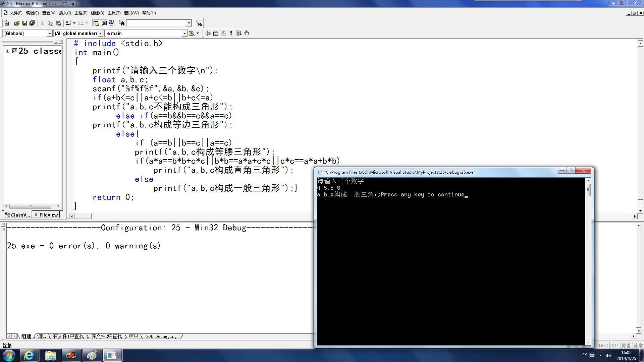Click the Find in Files binoculars icon
644x362 pixels.
tap(122, 23)
